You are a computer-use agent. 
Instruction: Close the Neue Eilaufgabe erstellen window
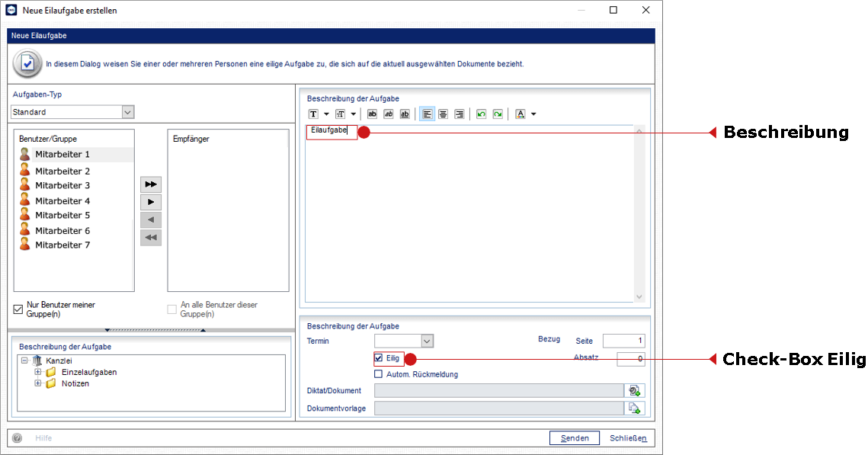[x=645, y=10]
